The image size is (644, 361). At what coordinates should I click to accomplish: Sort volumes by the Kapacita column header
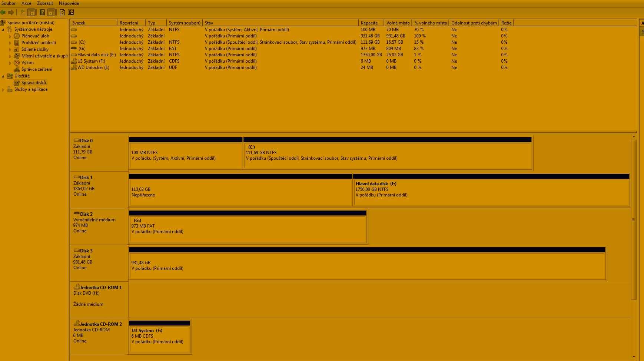tap(369, 23)
